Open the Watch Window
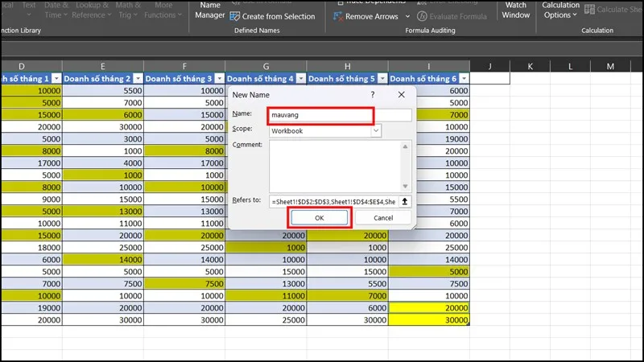The height and width of the screenshot is (362, 644). (516, 10)
